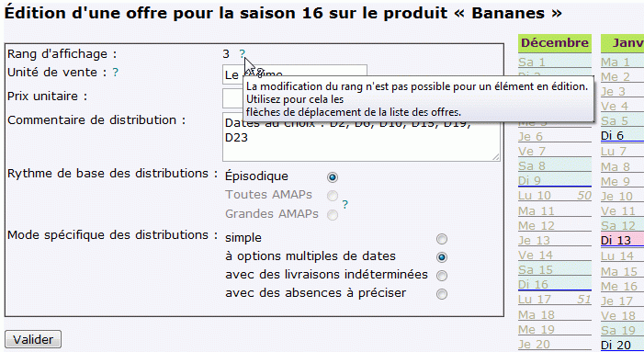Click the Valider button

33,339
